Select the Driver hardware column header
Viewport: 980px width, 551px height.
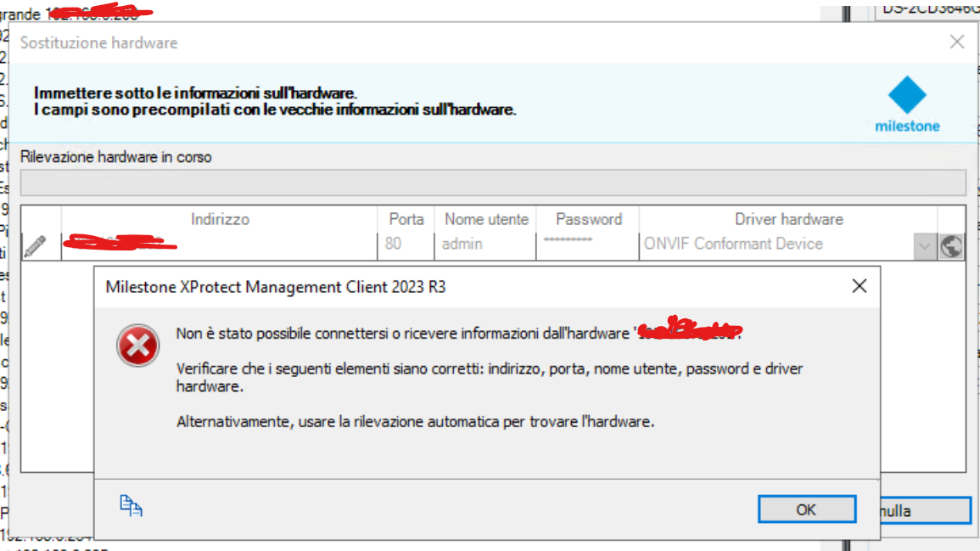click(x=788, y=219)
